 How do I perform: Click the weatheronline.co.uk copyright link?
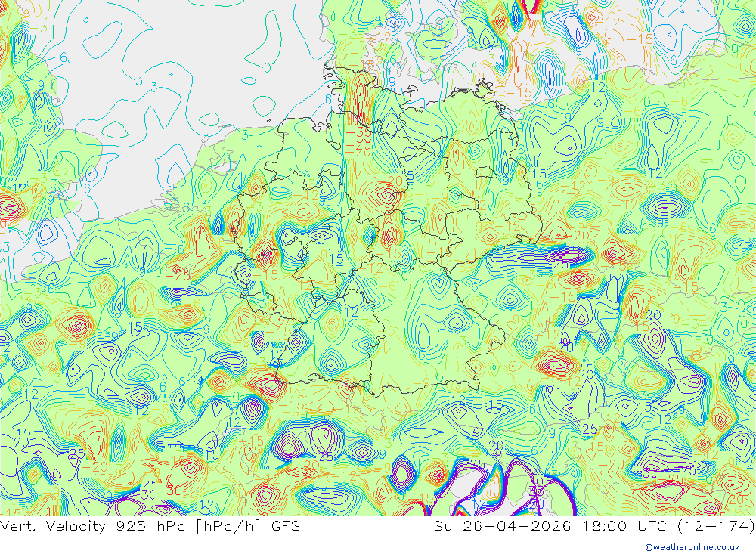[x=692, y=547]
